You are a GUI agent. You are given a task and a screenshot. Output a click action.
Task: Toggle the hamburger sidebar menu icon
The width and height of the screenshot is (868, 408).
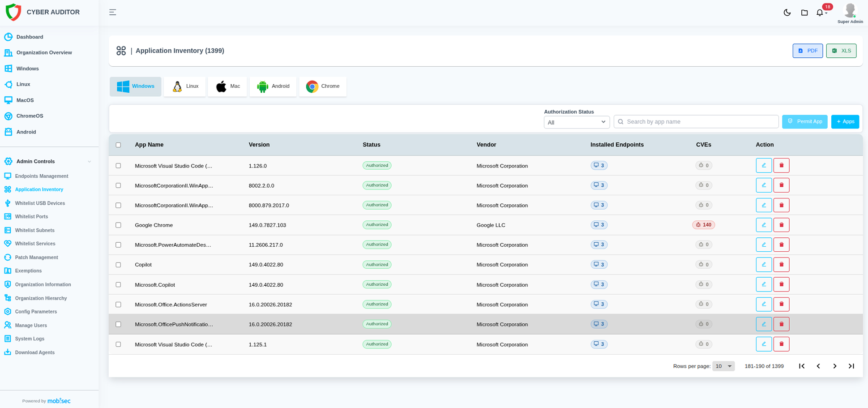112,13
